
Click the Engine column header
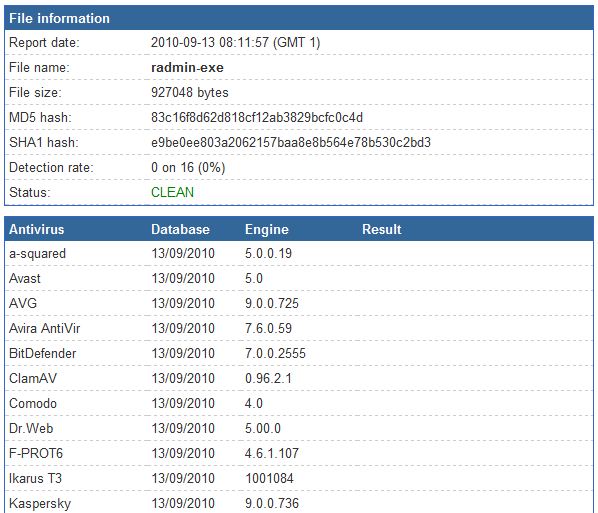[267, 229]
